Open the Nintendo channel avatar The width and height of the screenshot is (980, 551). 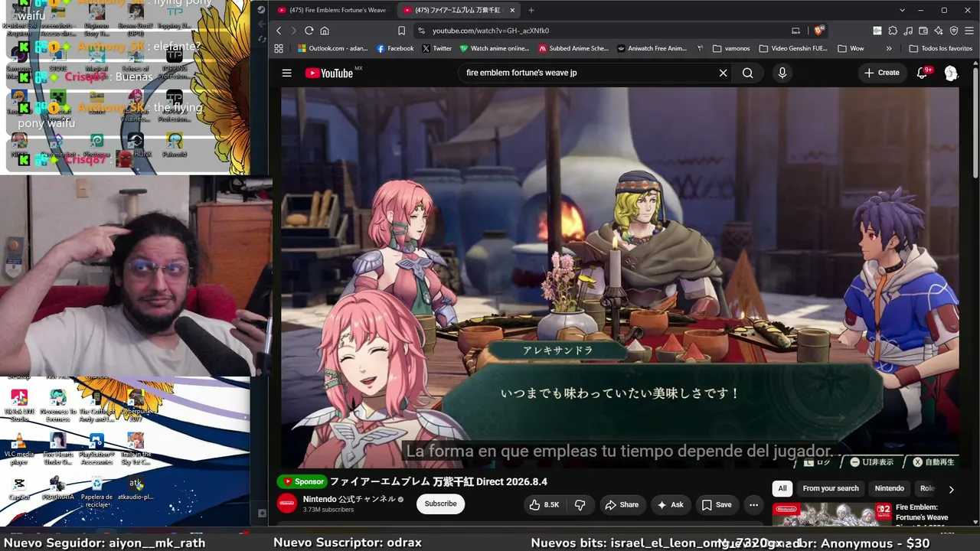tap(287, 504)
